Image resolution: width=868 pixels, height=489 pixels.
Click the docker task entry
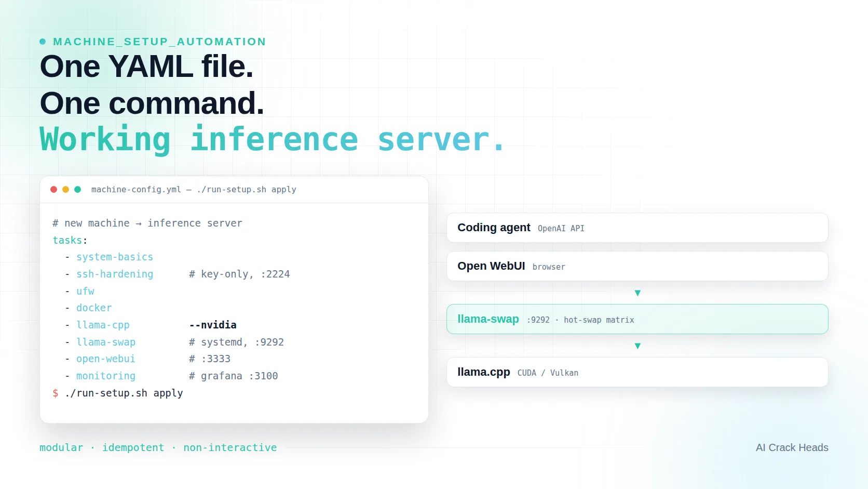(x=94, y=308)
